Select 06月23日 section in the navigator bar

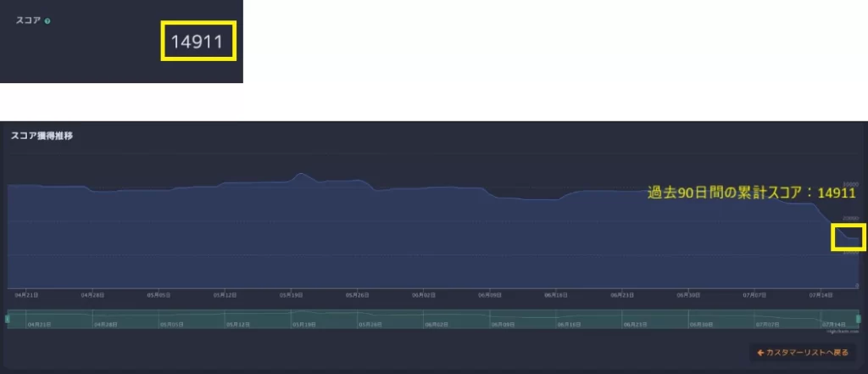(635, 324)
